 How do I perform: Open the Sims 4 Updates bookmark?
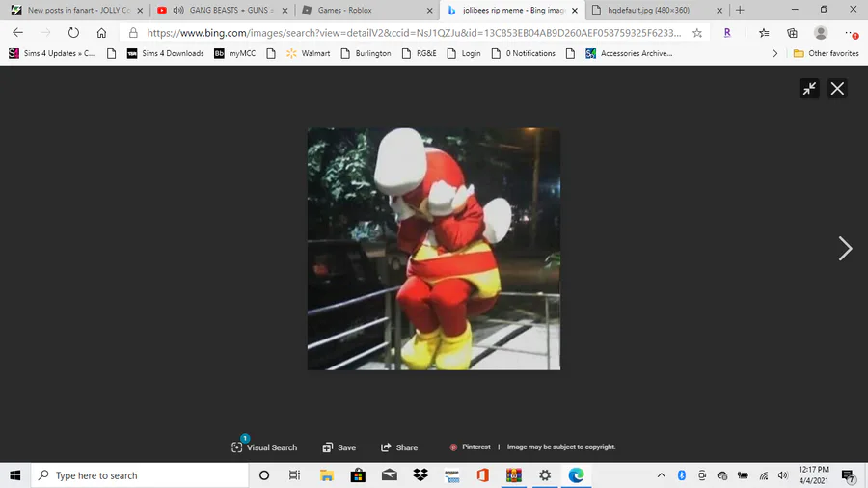point(52,53)
